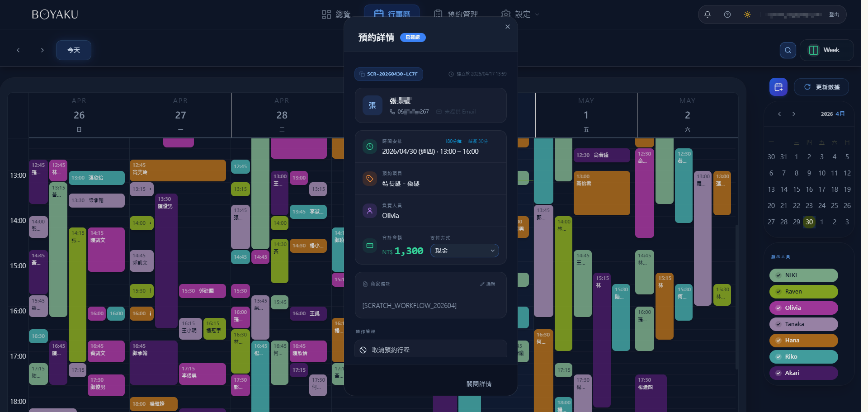Open the help question-mark icon

point(727,14)
